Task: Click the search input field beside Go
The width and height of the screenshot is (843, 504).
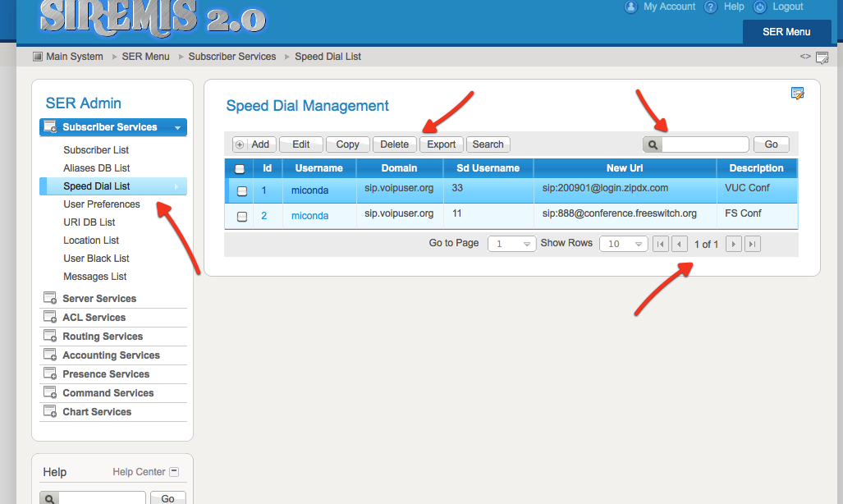Action: tap(705, 144)
